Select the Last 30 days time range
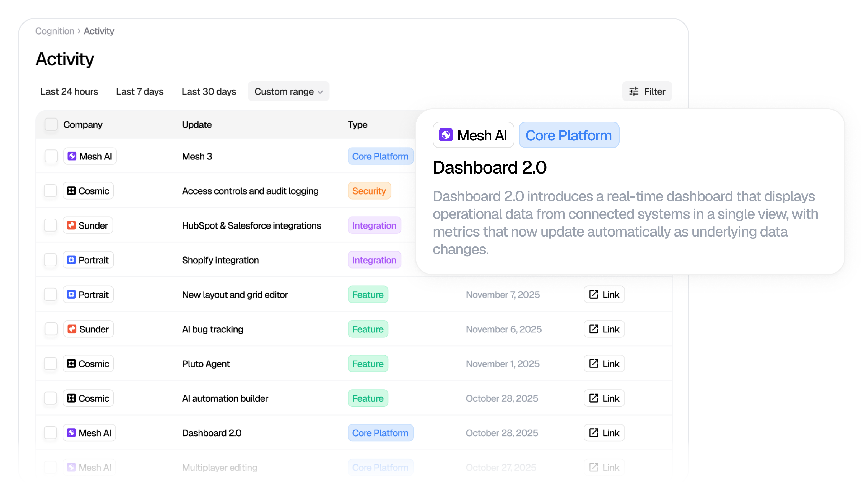863x504 pixels. click(209, 91)
